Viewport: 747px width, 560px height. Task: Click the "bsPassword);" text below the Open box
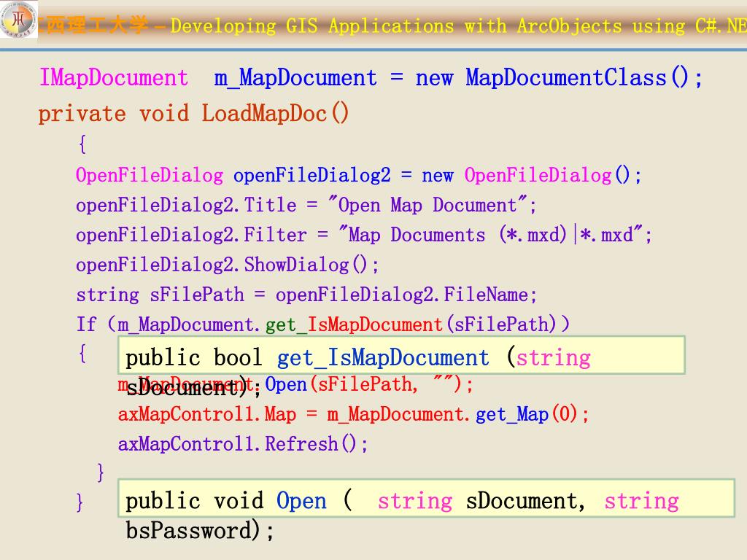point(200,531)
